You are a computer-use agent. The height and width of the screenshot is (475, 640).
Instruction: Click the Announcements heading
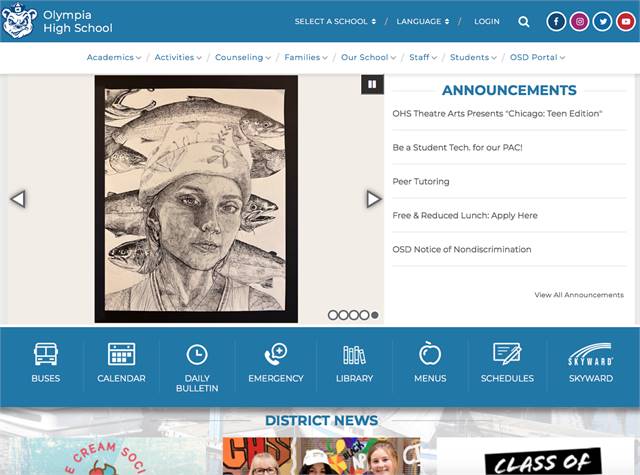point(509,90)
